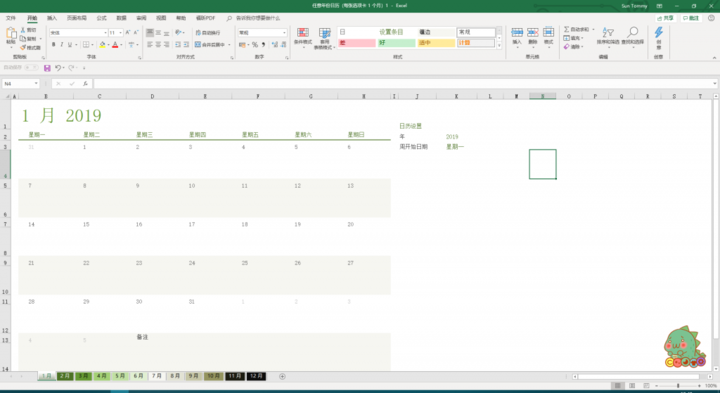Viewport: 720px width, 393px height.
Task: Toggle middle vertical alignment
Action: click(x=158, y=33)
